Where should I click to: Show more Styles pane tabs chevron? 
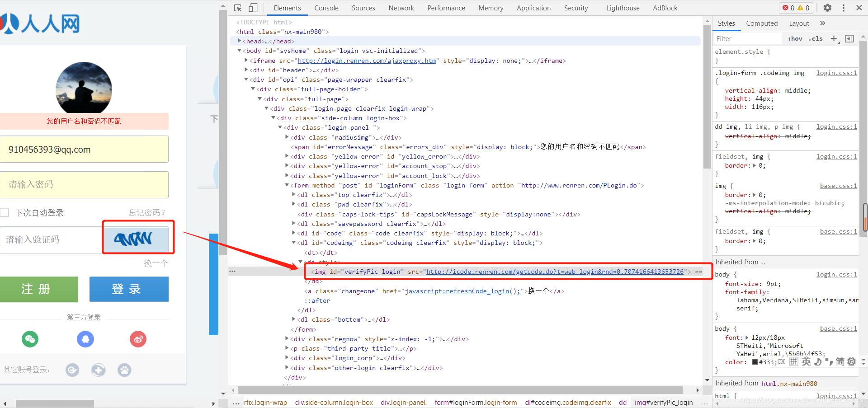pyautogui.click(x=822, y=23)
